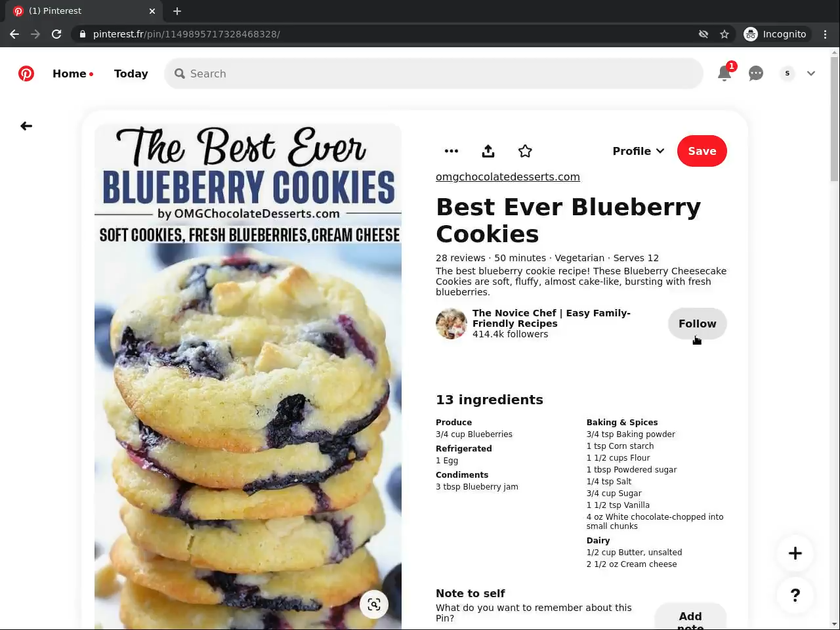Toggle the star favorite icon on pin
Image resolution: width=840 pixels, height=630 pixels.
pos(525,151)
